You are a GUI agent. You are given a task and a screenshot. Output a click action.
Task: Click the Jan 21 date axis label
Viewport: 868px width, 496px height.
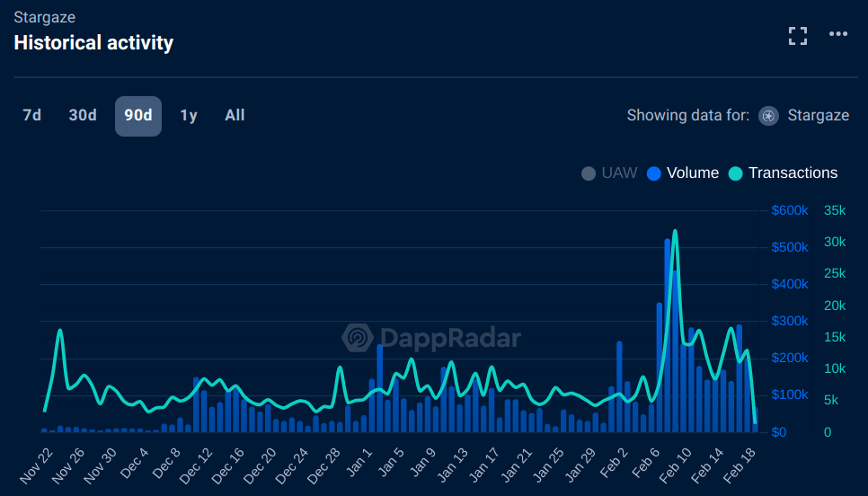click(516, 465)
